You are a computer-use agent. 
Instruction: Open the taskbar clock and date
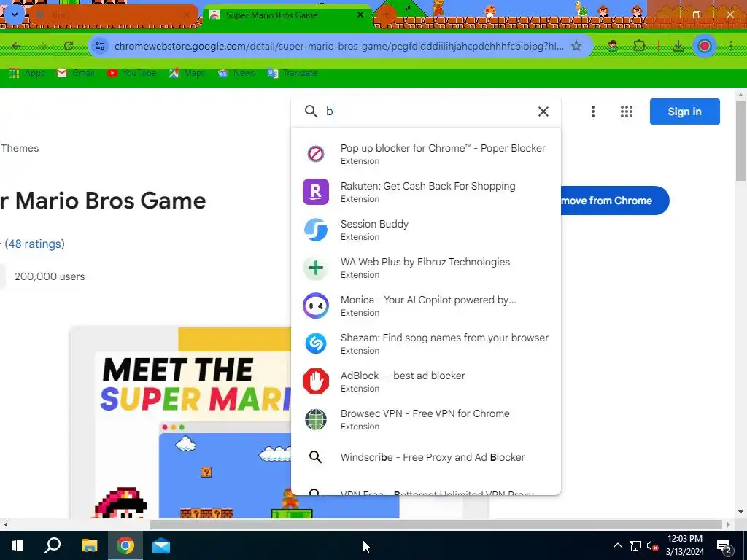coord(684,545)
